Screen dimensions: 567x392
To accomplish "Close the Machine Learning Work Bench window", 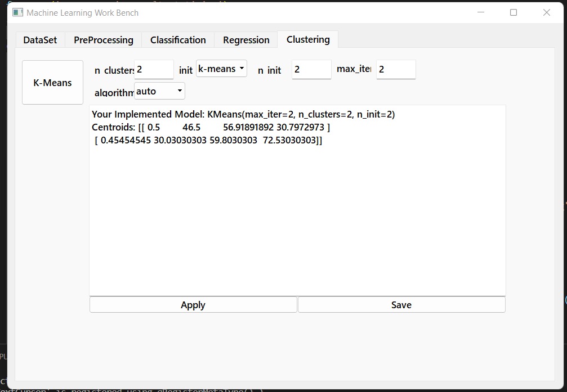I will [546, 12].
